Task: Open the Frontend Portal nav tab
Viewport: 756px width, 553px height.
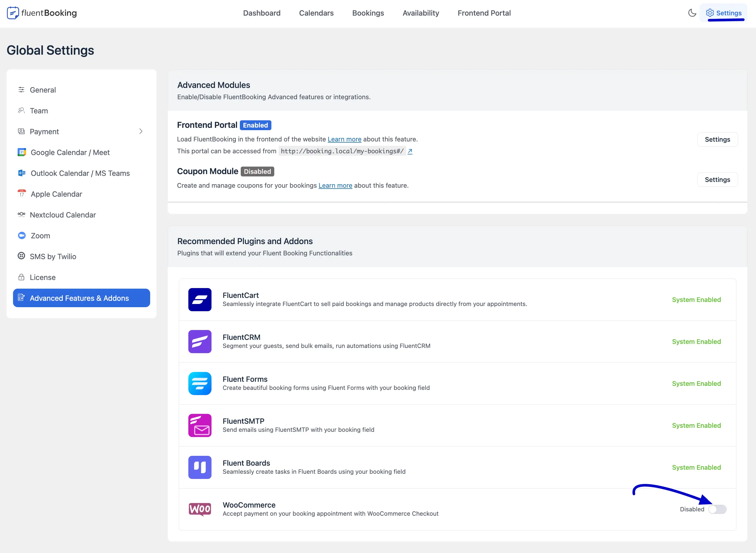Action: tap(484, 13)
